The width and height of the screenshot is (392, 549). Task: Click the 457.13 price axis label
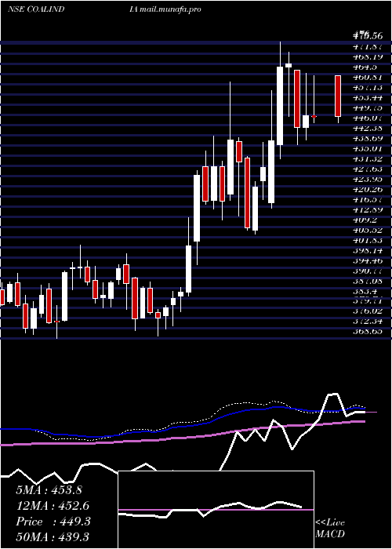pyautogui.click(x=368, y=89)
